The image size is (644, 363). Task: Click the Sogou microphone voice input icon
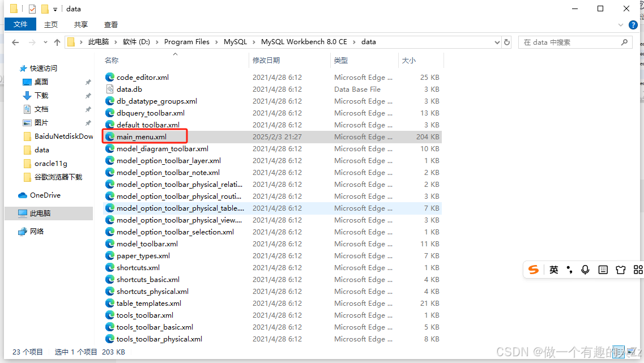coord(585,270)
